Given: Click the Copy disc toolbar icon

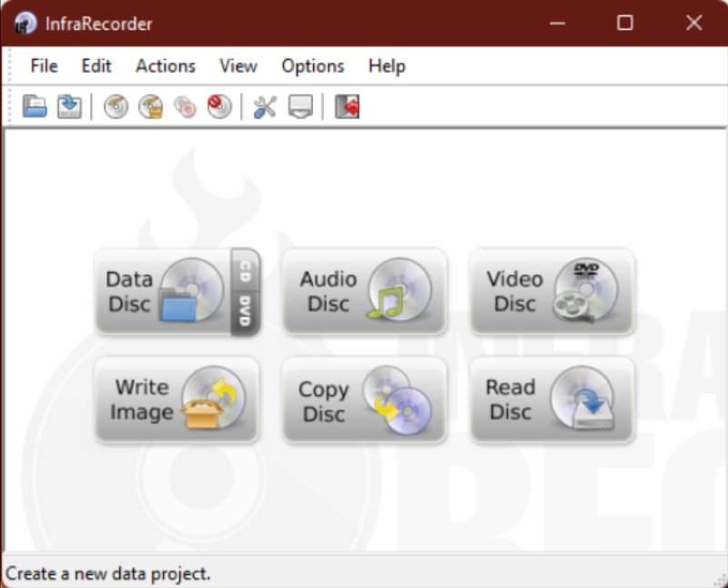Looking at the screenshot, I should [186, 106].
